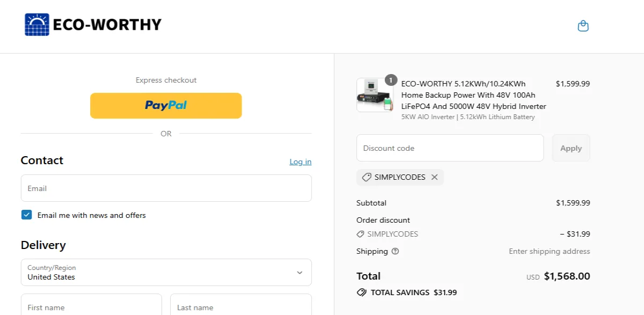
Task: Click the inverter product thumbnail
Action: click(x=375, y=95)
